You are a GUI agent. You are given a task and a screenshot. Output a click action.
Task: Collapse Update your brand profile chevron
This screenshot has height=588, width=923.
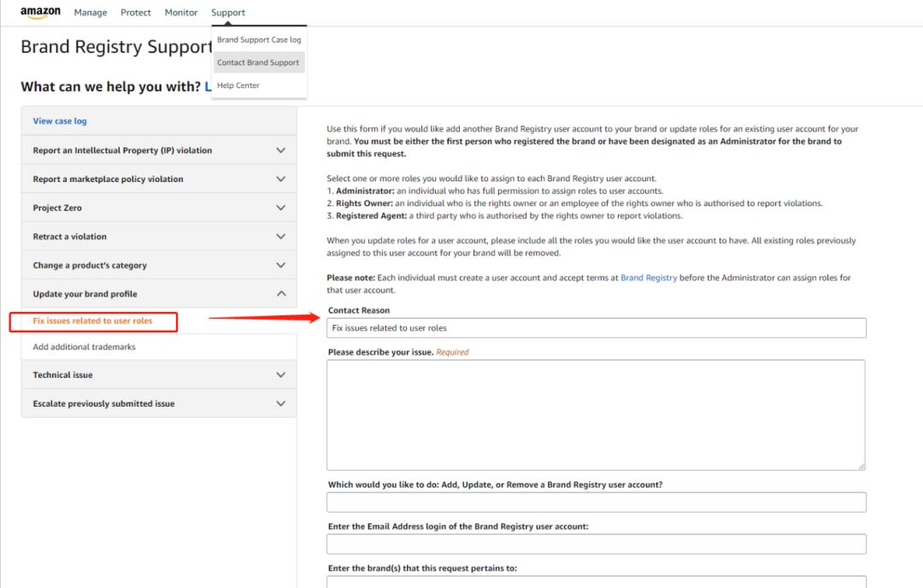pyautogui.click(x=281, y=294)
